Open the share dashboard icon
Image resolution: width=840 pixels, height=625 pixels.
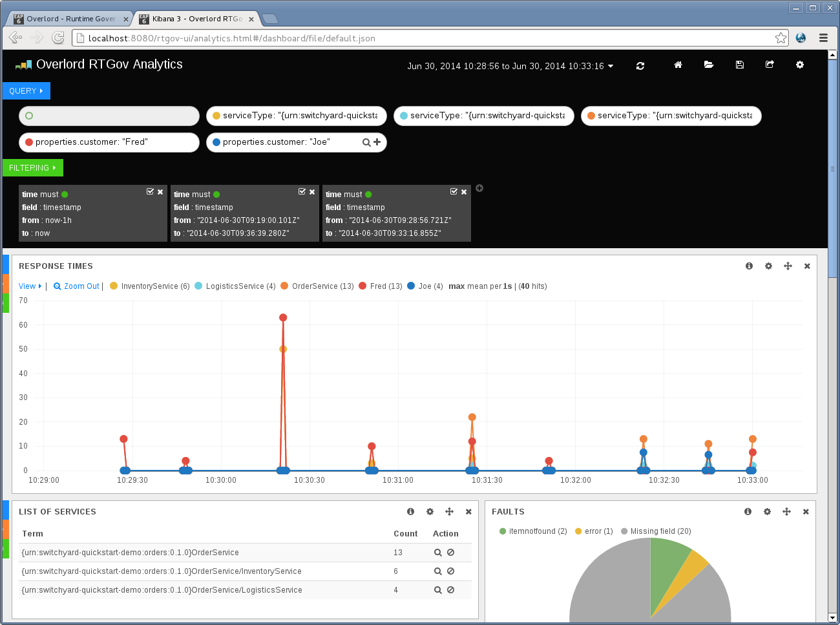click(x=770, y=65)
